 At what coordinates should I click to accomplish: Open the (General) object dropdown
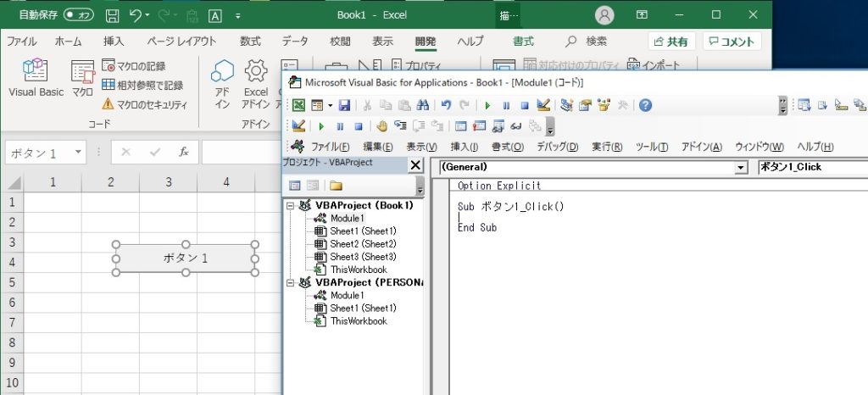[x=740, y=167]
